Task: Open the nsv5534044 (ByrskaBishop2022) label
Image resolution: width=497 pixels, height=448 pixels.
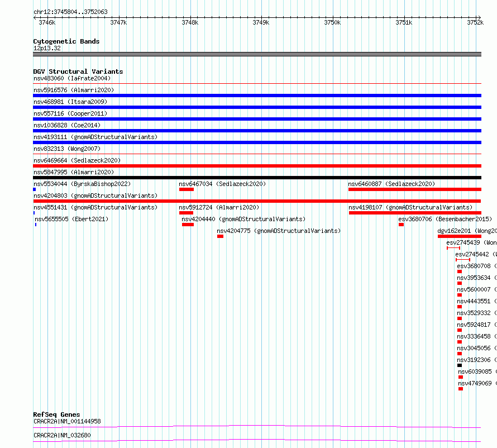Action: point(82,184)
